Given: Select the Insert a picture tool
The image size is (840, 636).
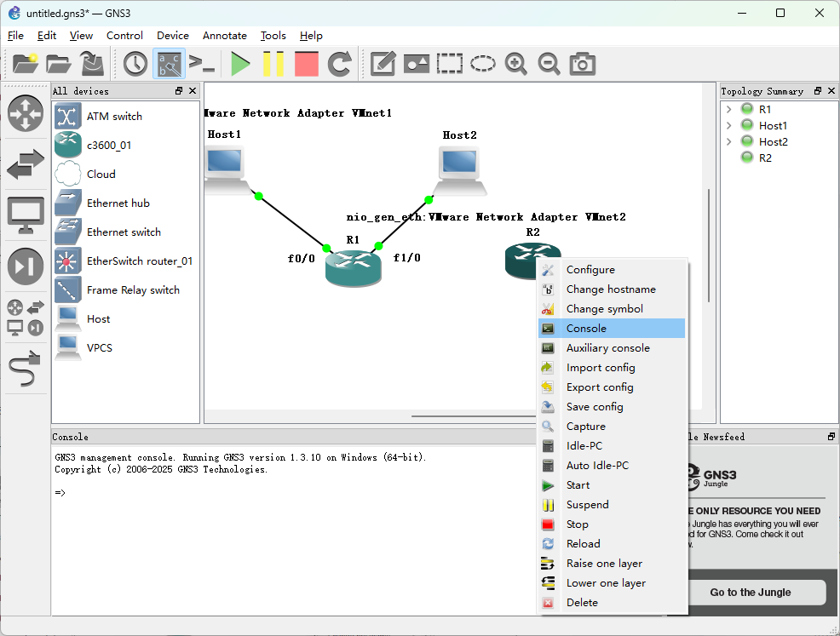Looking at the screenshot, I should [417, 64].
